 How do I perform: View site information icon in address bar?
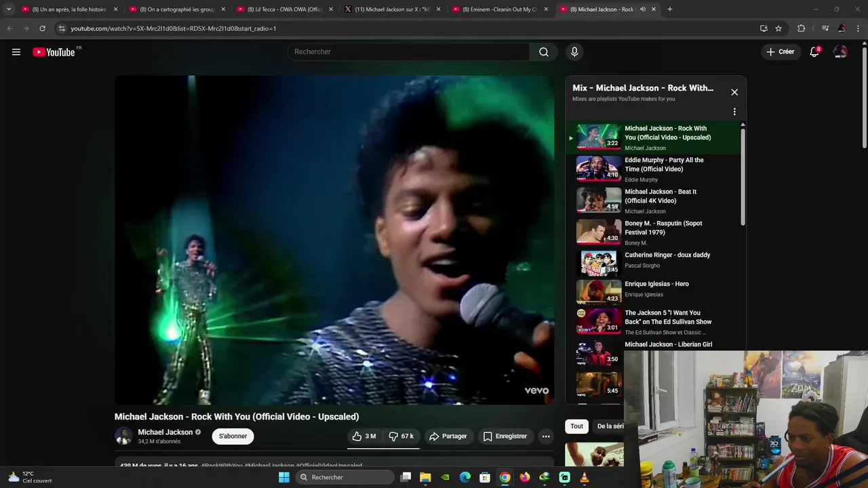62,28
